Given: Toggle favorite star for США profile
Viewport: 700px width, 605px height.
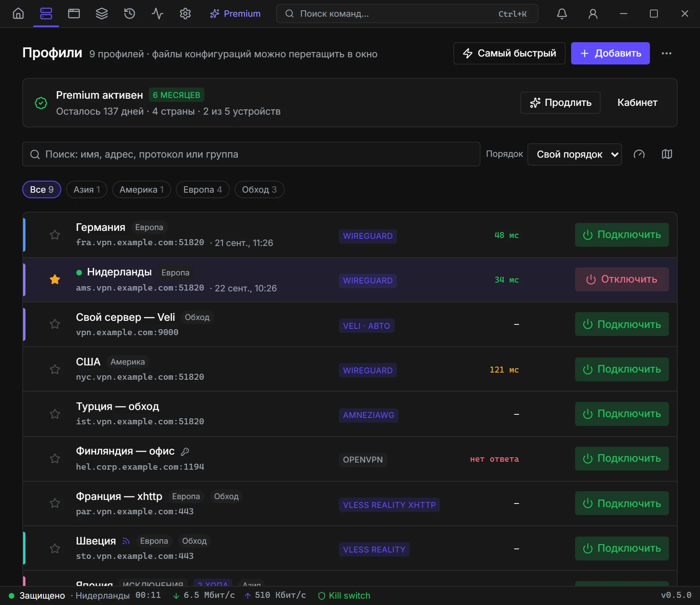Looking at the screenshot, I should (55, 369).
